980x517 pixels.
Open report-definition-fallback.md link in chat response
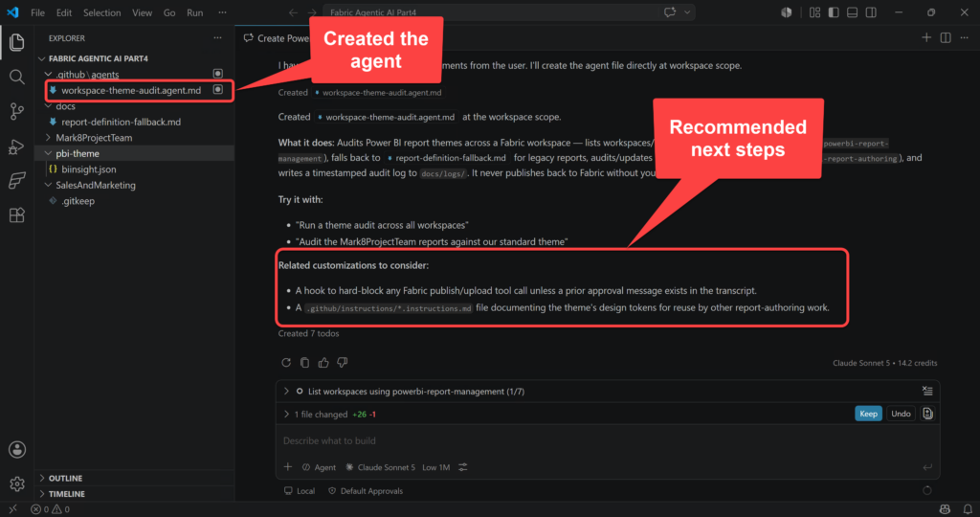[x=447, y=158]
